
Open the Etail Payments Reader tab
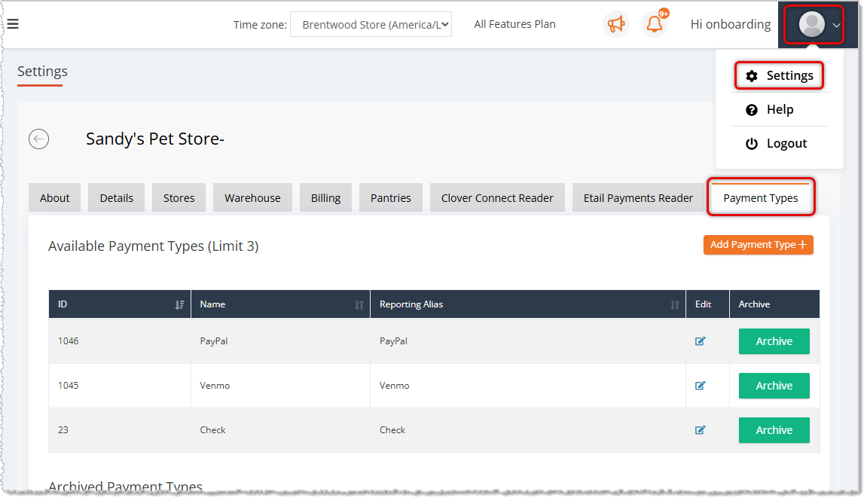pyautogui.click(x=638, y=198)
